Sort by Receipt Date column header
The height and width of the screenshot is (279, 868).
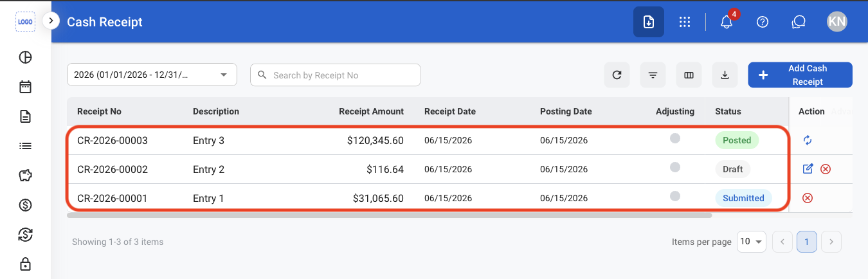(x=450, y=111)
